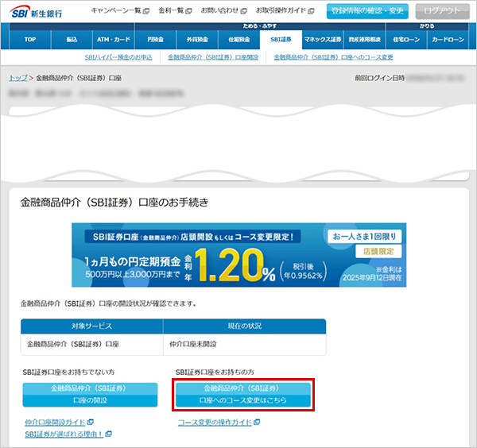Open the マネックス証券 tab
Viewport: 477px width, 448px height.
[323, 40]
